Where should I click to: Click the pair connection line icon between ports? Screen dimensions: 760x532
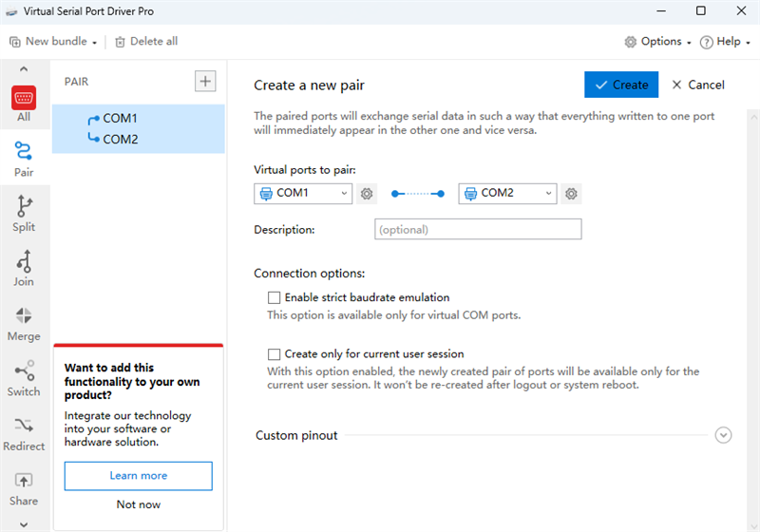pyautogui.click(x=418, y=194)
